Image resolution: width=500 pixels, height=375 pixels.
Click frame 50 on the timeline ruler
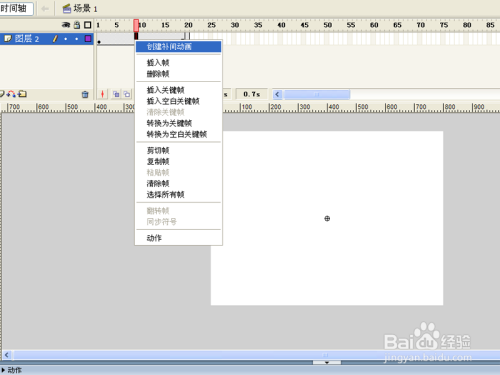click(328, 25)
